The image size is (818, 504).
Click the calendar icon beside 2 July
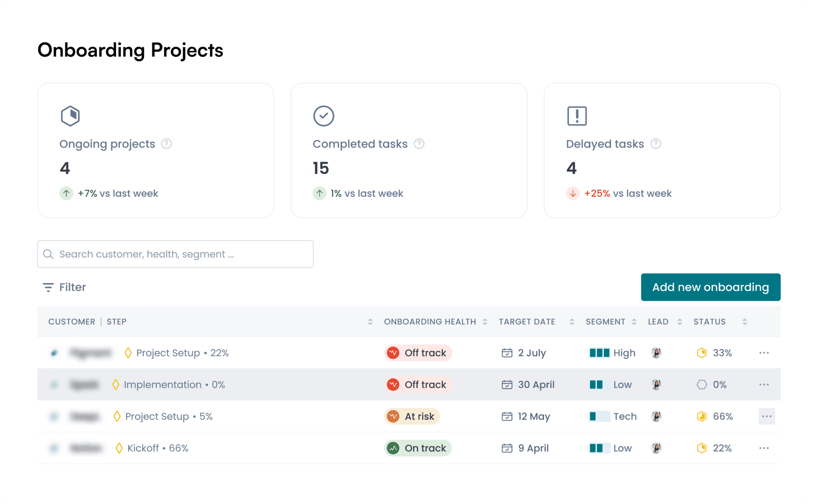tap(506, 353)
